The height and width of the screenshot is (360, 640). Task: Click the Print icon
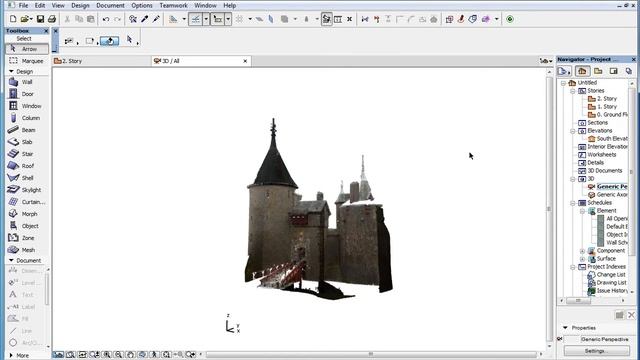[x=52, y=19]
